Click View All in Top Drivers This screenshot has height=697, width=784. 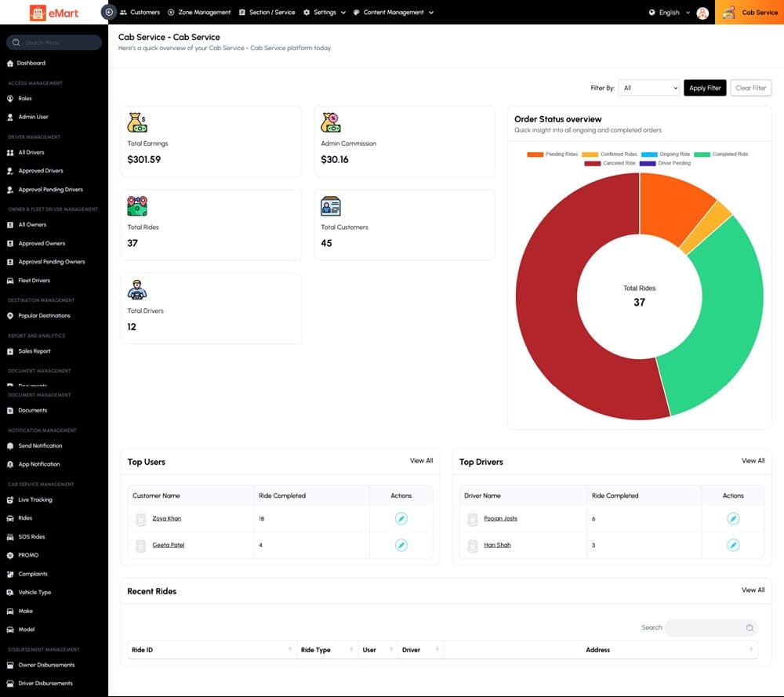pos(753,461)
